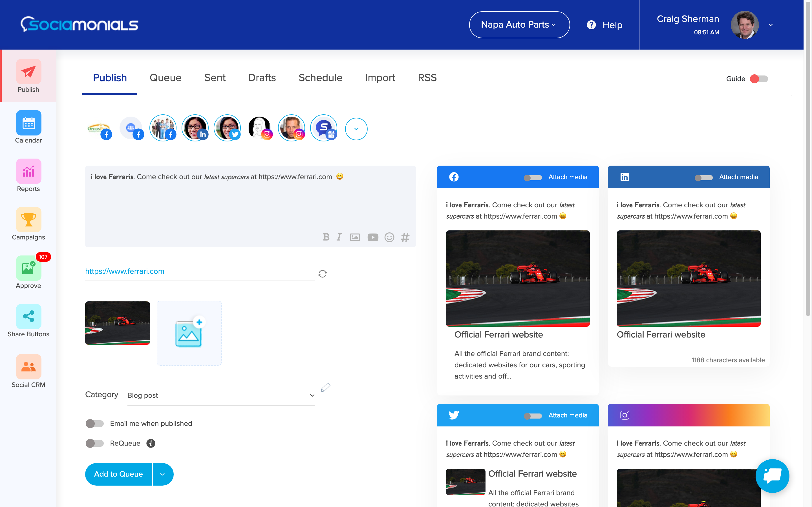Toggle the Guide switch on

pos(759,79)
